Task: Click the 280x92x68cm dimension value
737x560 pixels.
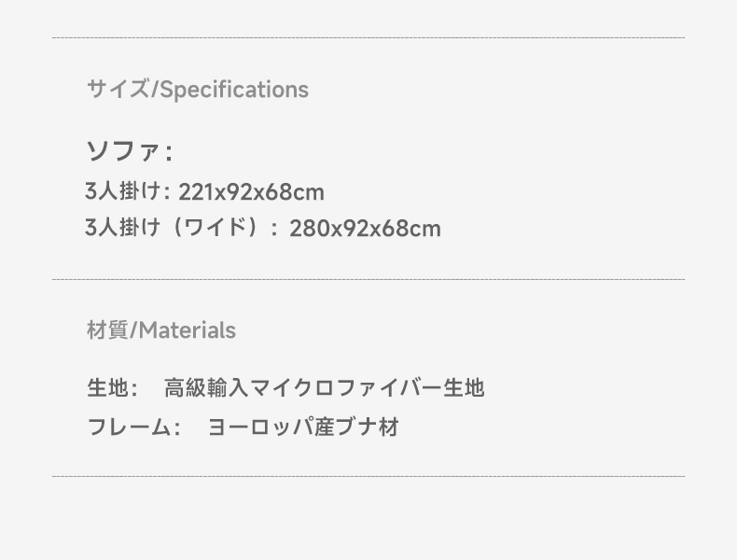Action: (365, 229)
